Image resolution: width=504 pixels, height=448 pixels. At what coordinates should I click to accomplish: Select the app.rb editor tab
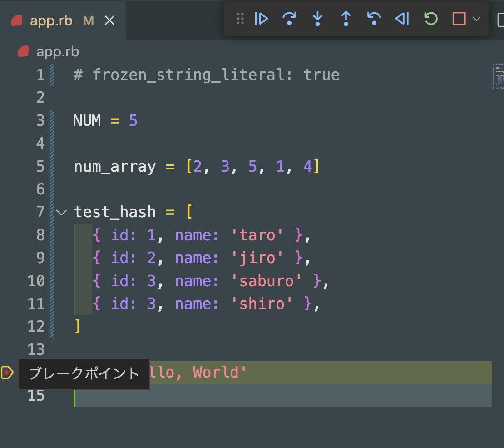click(x=51, y=20)
